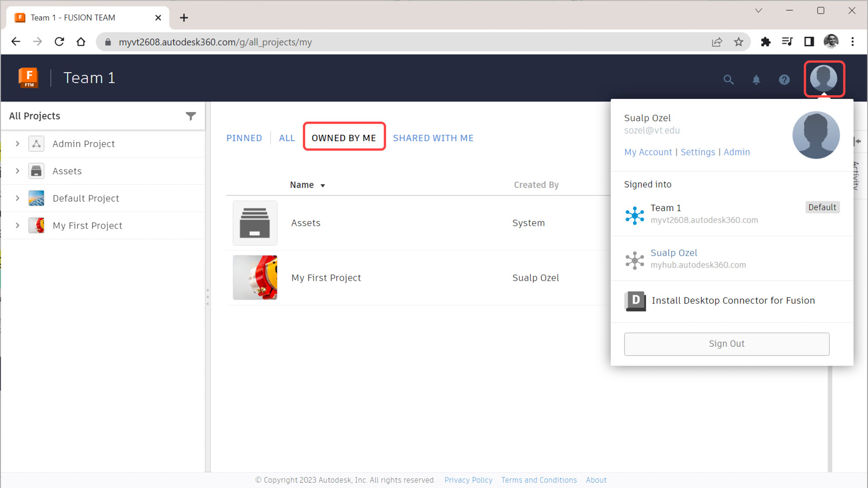Open a new browser tab
The width and height of the screenshot is (868, 488).
click(x=184, y=18)
